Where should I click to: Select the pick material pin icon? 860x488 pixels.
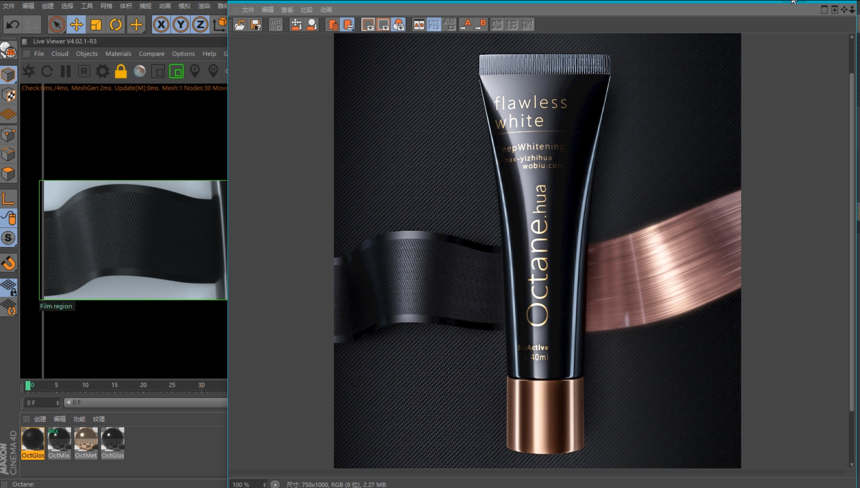click(x=213, y=71)
